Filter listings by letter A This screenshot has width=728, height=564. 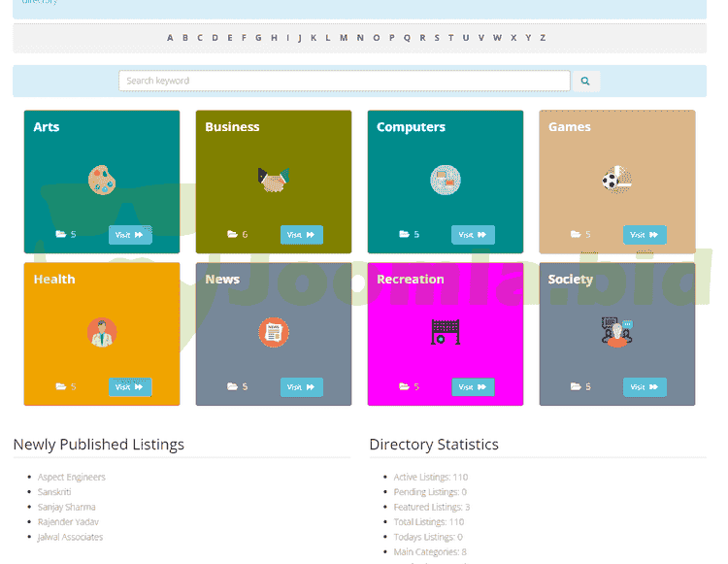[x=170, y=38]
